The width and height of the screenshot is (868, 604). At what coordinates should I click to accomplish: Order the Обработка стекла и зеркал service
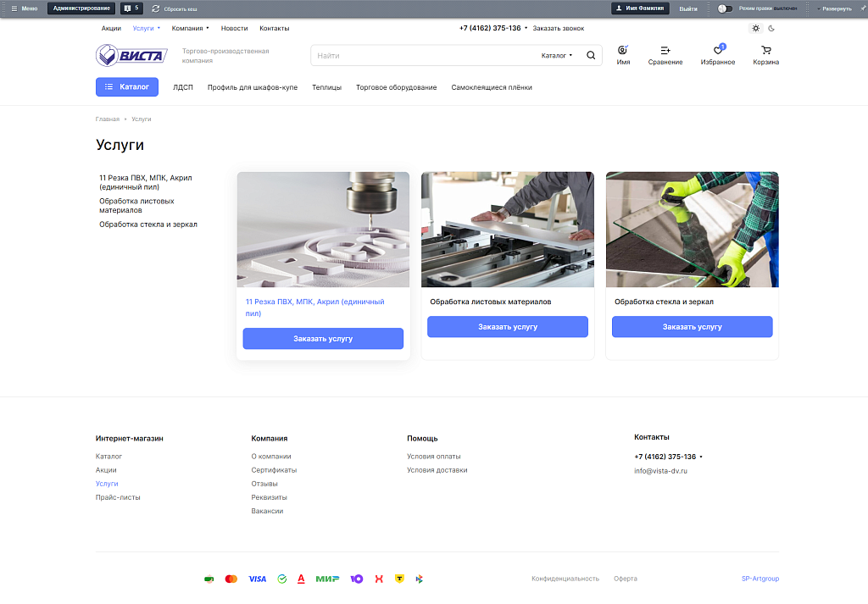point(692,326)
